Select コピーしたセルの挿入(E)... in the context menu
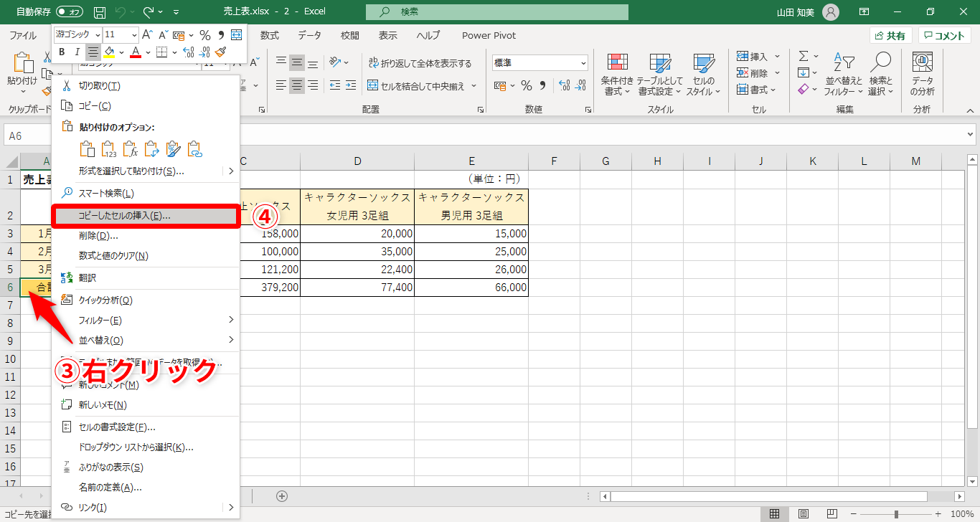980x522 pixels. coord(146,216)
